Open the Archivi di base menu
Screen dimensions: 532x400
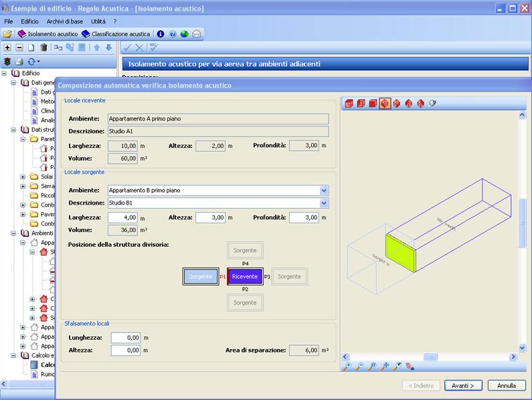coord(65,21)
